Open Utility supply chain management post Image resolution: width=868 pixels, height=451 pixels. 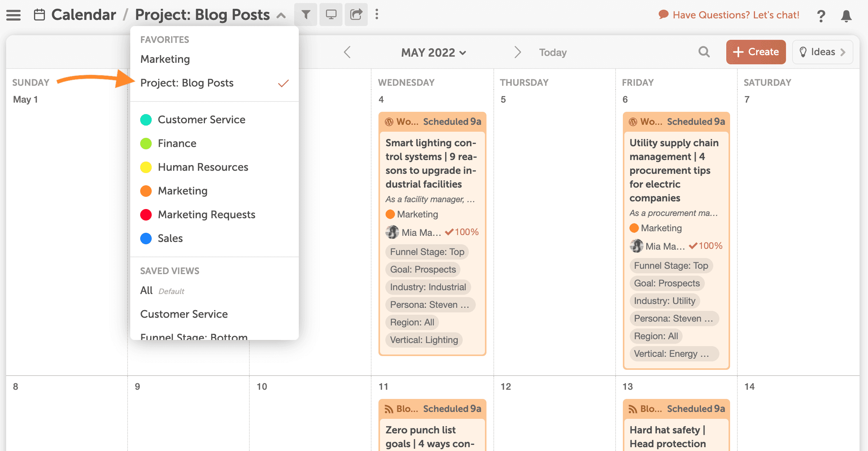click(674, 170)
